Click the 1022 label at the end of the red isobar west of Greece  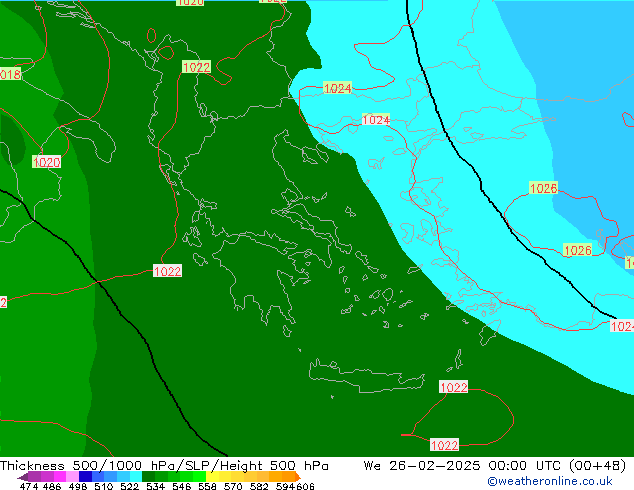click(167, 271)
